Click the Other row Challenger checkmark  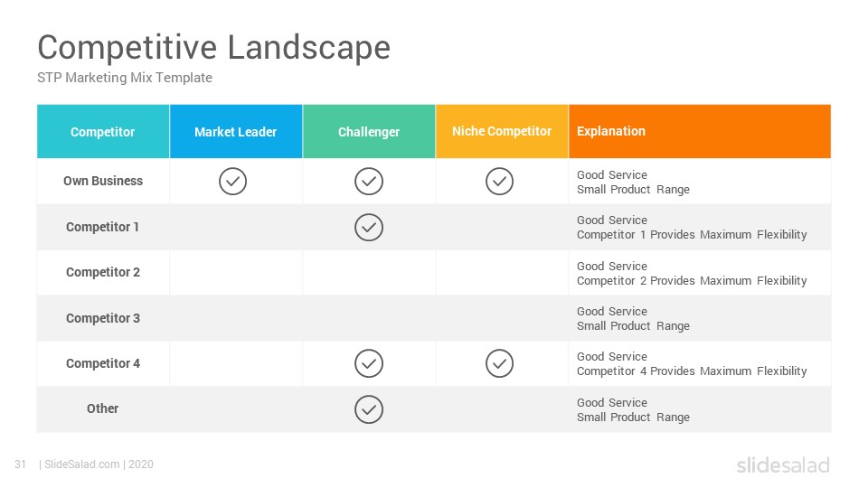coord(369,409)
